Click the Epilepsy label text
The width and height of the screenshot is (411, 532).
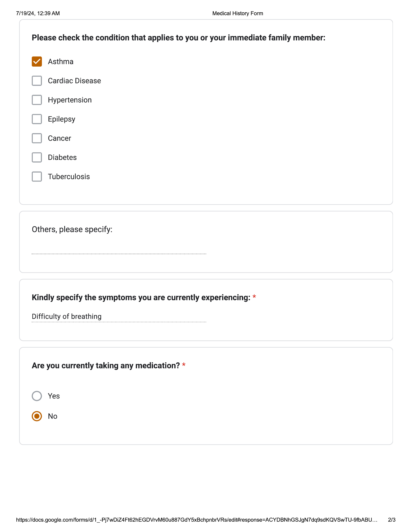click(x=61, y=119)
